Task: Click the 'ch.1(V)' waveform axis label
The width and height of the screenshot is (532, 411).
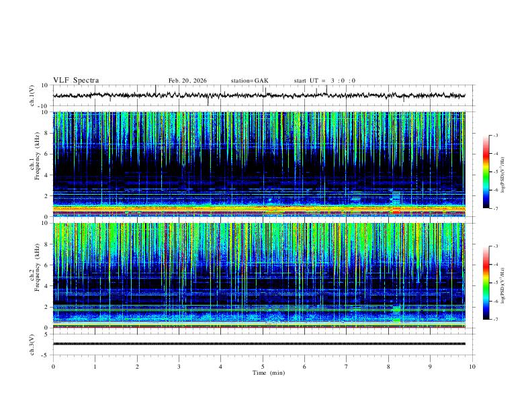Action: click(x=32, y=95)
